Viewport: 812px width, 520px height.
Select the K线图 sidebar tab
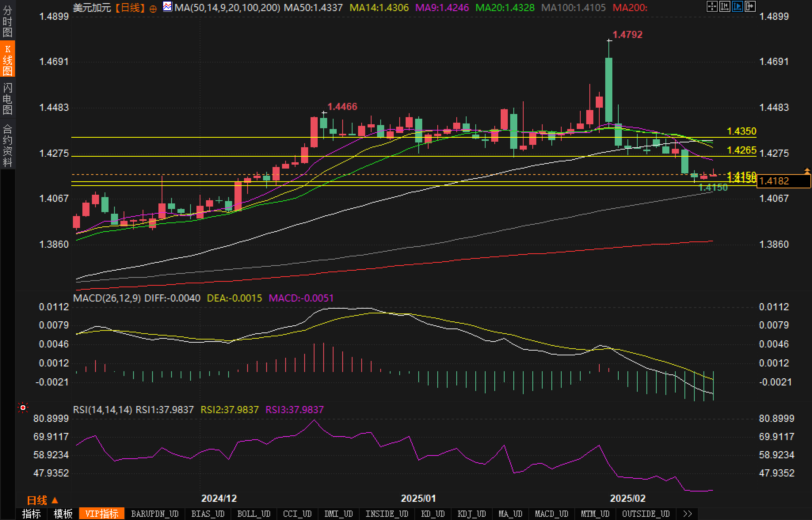pyautogui.click(x=8, y=59)
